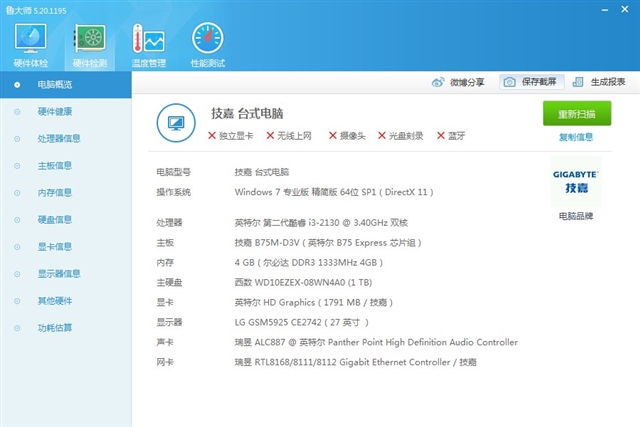Click the 微博分享 text

[467, 82]
